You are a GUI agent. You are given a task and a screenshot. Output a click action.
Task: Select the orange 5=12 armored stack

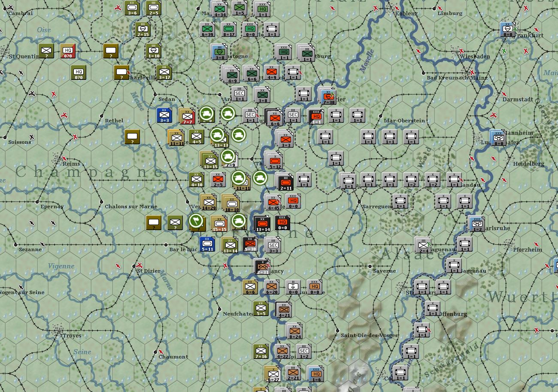274,160
